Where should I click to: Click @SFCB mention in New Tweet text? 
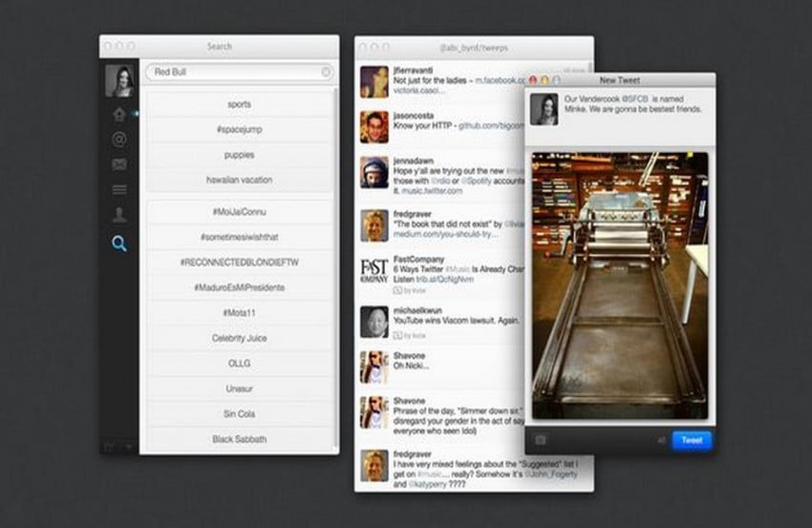click(635, 99)
